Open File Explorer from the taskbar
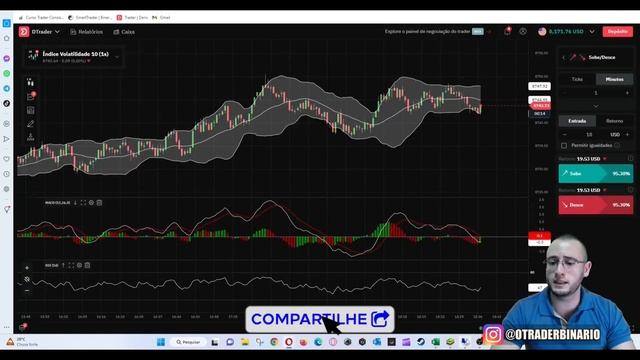The height and width of the screenshot is (360, 640). coord(245,342)
